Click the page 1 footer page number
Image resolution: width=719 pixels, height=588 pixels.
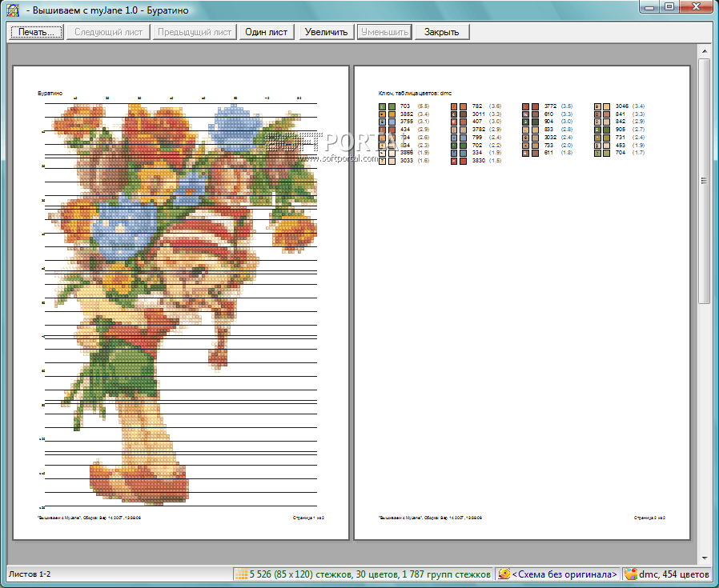pos(308,518)
